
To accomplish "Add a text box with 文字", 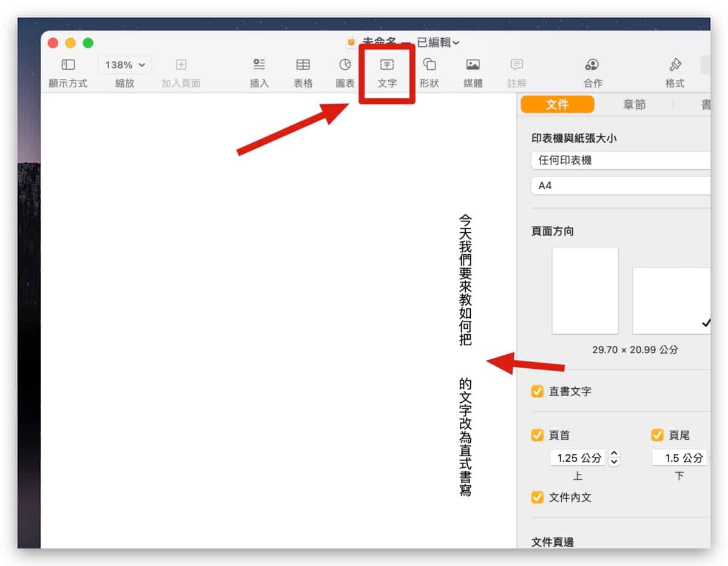I will [387, 65].
